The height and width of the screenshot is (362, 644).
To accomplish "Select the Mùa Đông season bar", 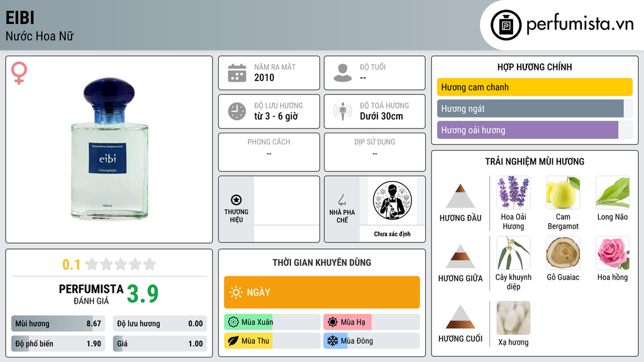I will tap(372, 341).
